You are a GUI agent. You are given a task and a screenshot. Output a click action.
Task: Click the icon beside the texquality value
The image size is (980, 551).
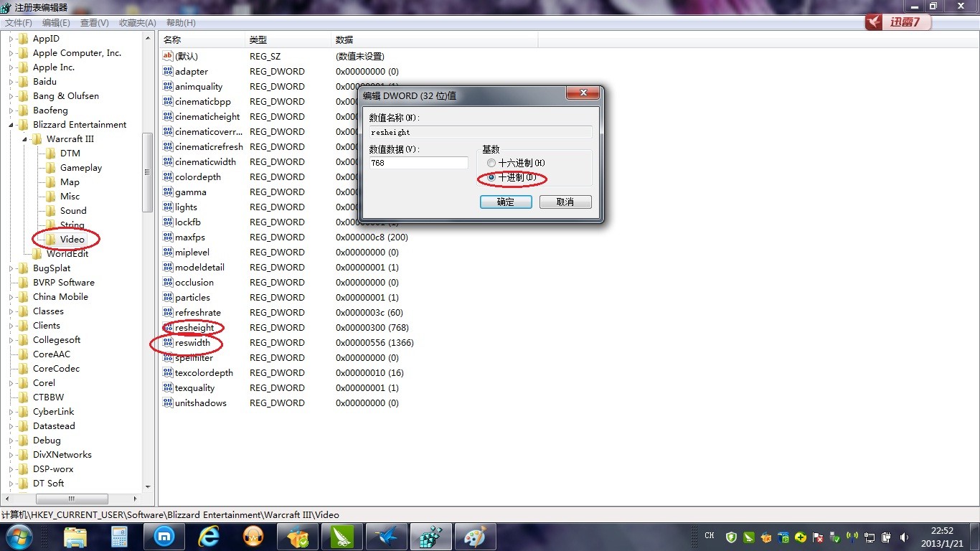tap(169, 387)
